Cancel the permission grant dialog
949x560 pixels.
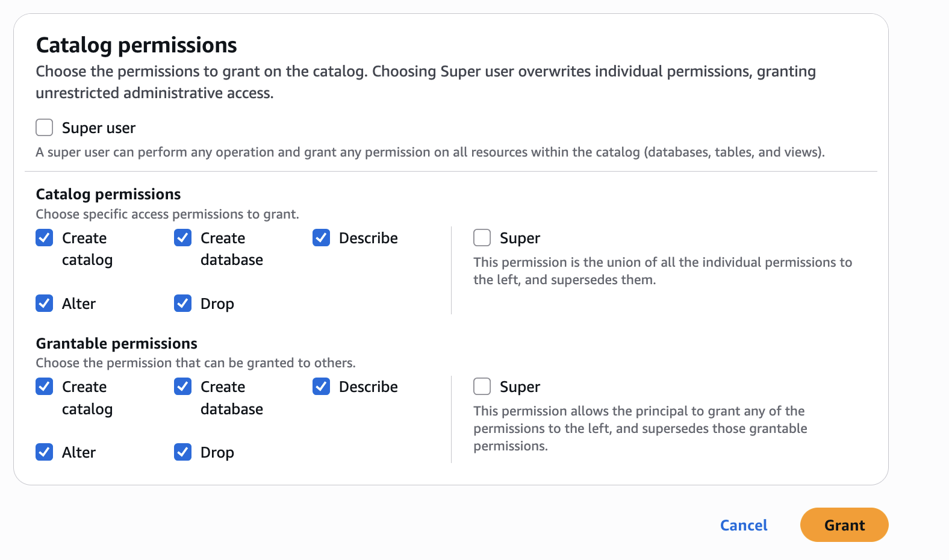[x=744, y=526]
